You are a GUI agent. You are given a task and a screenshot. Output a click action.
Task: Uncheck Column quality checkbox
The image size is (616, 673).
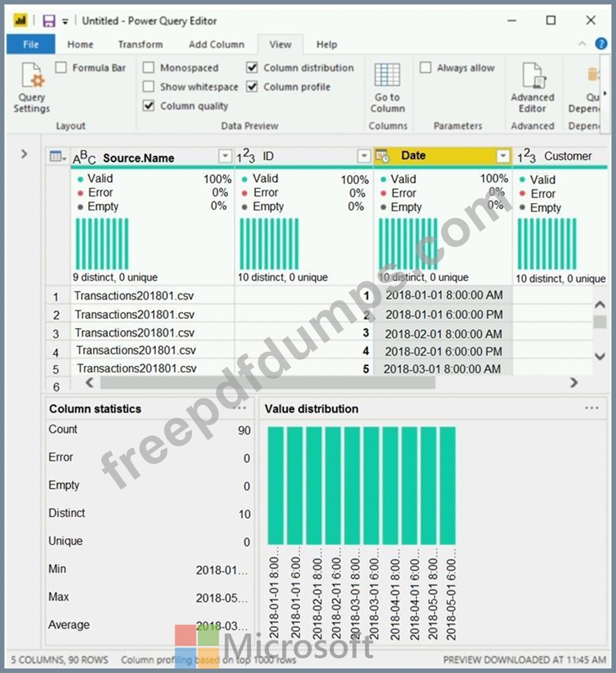148,105
